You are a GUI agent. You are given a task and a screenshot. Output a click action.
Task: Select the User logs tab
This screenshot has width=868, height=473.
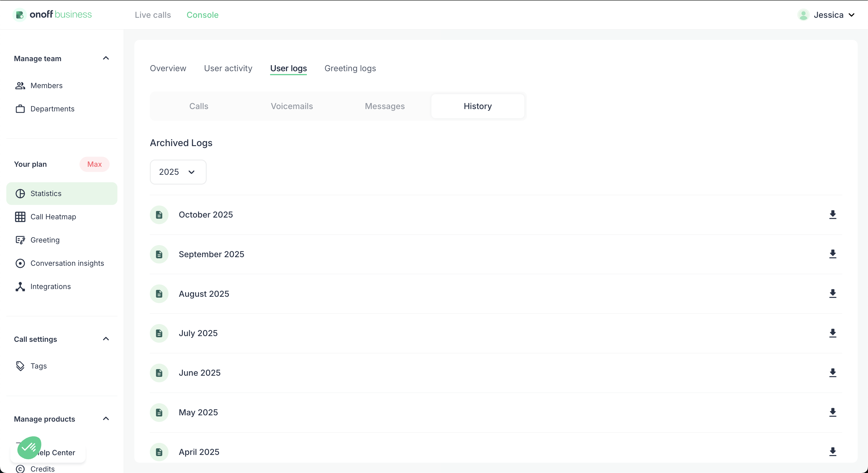pos(288,68)
